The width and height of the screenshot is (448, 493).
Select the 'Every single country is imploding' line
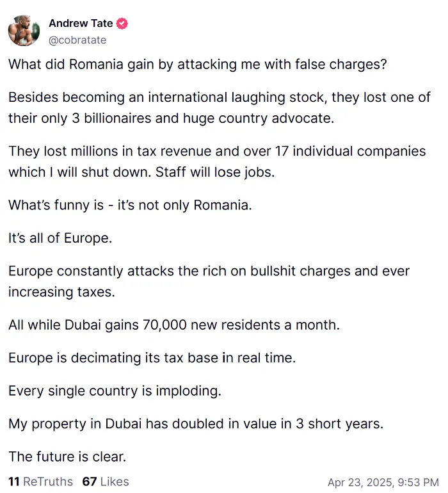click(115, 391)
